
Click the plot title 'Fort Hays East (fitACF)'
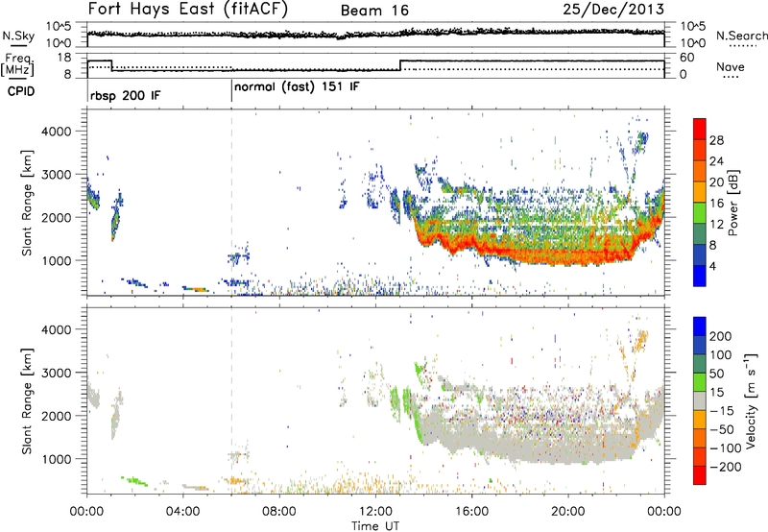(187, 9)
